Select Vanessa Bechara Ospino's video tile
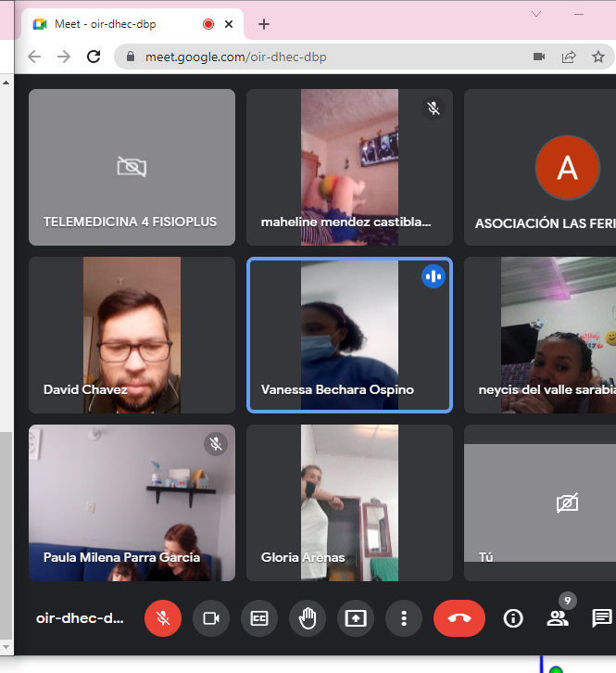 tap(349, 335)
